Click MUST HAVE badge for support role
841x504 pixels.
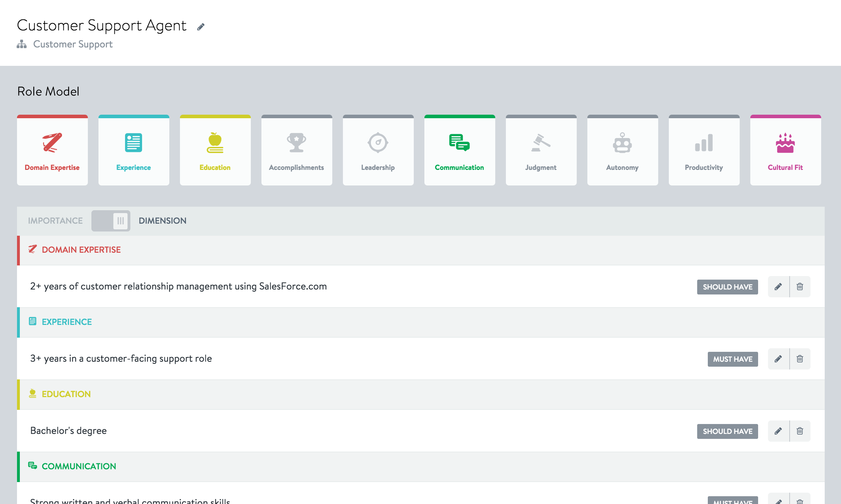(733, 359)
